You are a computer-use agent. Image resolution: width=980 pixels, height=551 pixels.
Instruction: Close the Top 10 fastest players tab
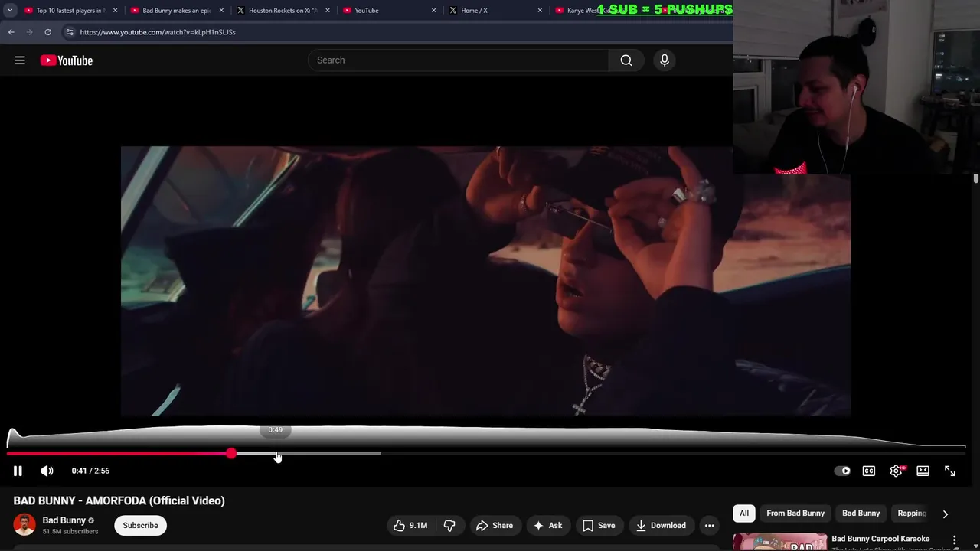tap(116, 11)
